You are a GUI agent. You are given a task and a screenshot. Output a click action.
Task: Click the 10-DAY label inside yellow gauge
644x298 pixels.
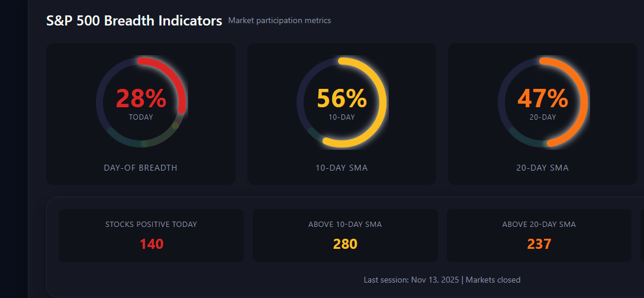(342, 117)
